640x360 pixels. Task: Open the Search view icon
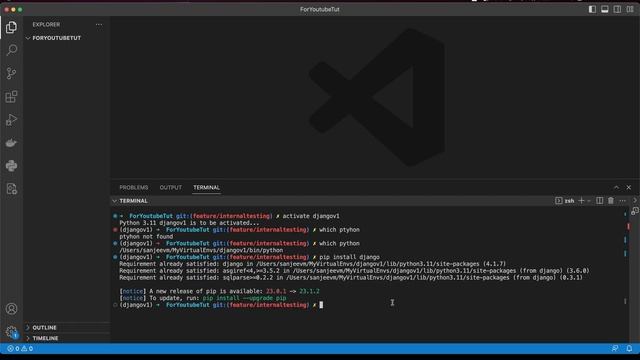click(x=11, y=50)
